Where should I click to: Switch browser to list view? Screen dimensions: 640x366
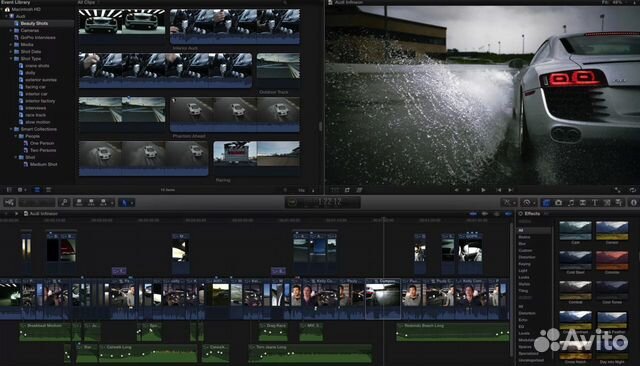pos(48,190)
